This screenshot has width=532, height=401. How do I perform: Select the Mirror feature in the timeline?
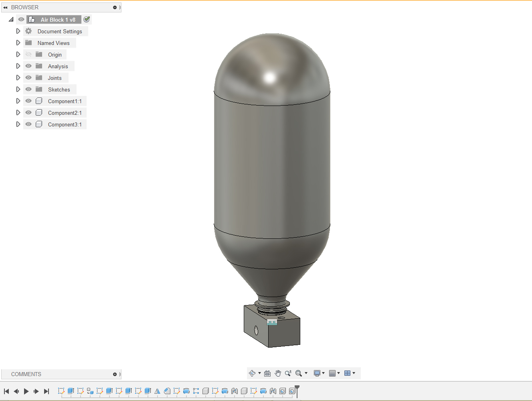point(157,391)
